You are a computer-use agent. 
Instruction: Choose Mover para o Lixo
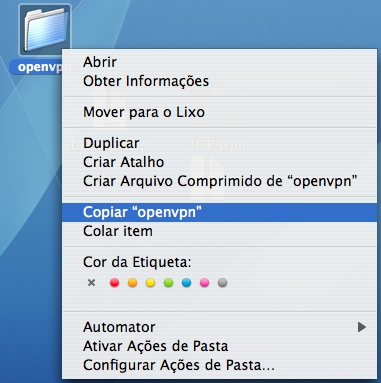[x=220, y=112]
